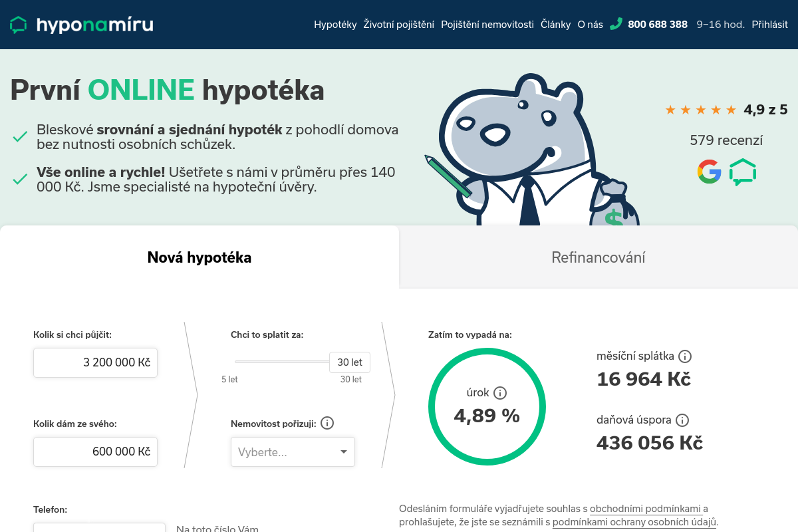
Task: Click the Google reviews icon
Action: pyautogui.click(x=709, y=172)
